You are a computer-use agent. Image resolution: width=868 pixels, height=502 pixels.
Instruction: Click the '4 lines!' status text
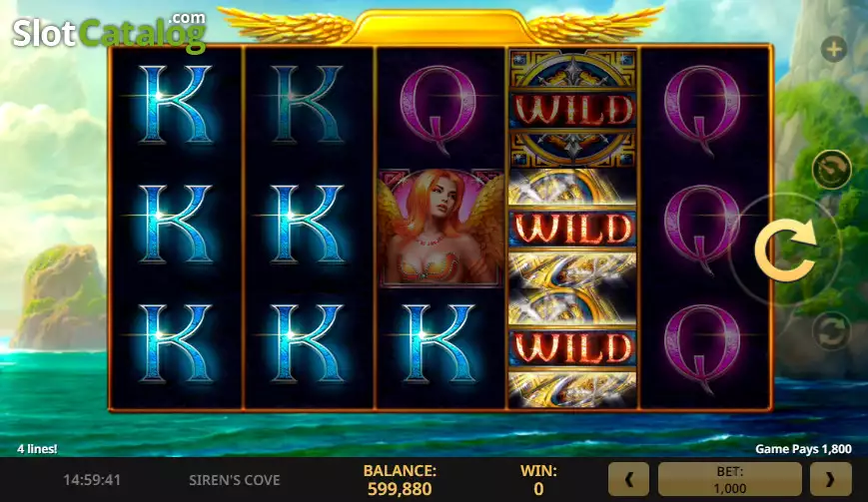pyautogui.click(x=37, y=449)
